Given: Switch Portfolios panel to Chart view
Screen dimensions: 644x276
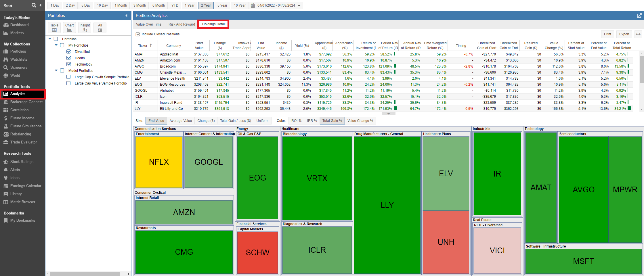Looking at the screenshot, I should coord(69,28).
